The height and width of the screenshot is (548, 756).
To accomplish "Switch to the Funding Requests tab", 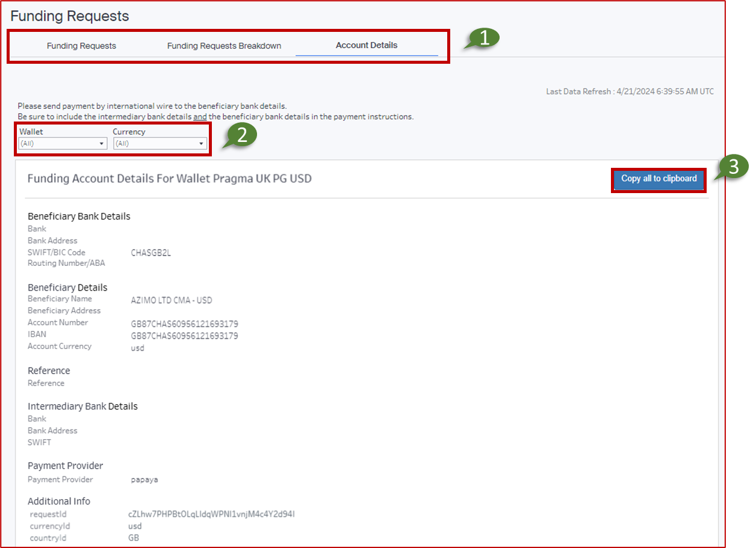I will pos(81,46).
